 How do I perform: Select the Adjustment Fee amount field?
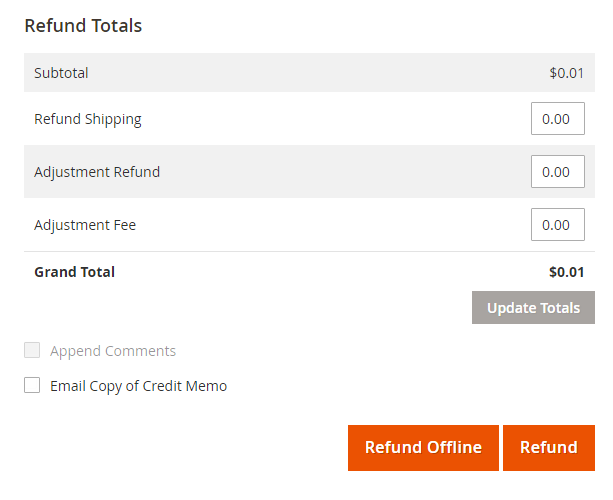click(x=557, y=225)
